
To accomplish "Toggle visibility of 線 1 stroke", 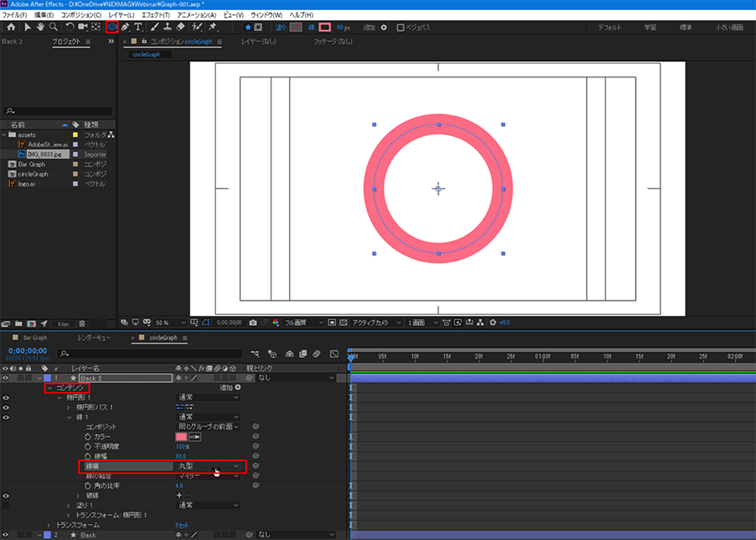I will [x=6, y=417].
